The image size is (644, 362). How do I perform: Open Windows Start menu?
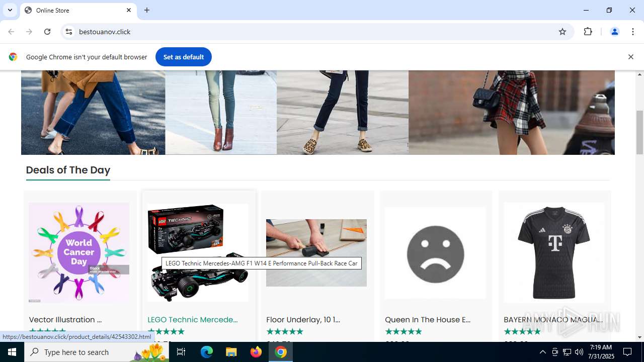[x=12, y=352]
